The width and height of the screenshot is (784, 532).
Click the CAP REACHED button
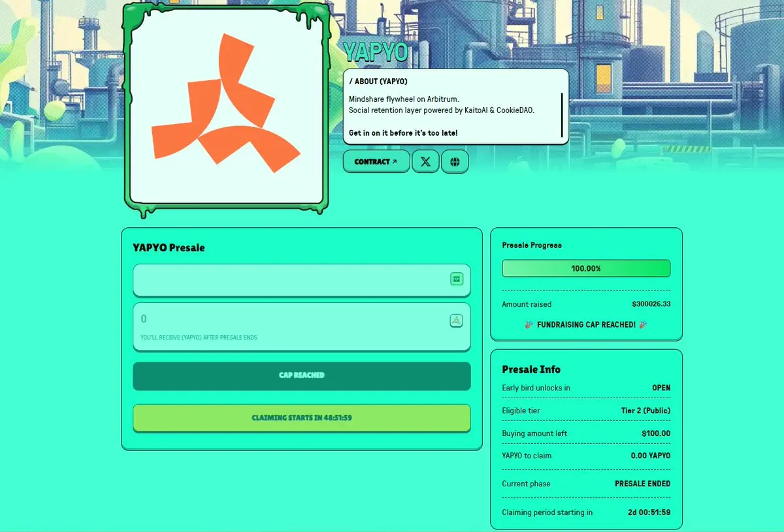pos(302,376)
